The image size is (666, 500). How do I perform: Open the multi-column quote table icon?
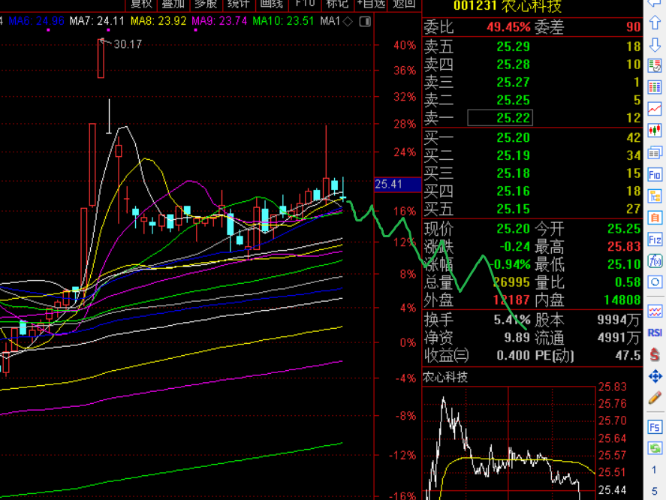[x=655, y=88]
